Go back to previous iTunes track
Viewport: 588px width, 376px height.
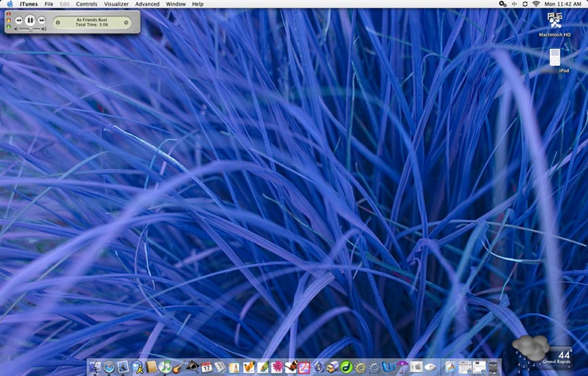[19, 20]
